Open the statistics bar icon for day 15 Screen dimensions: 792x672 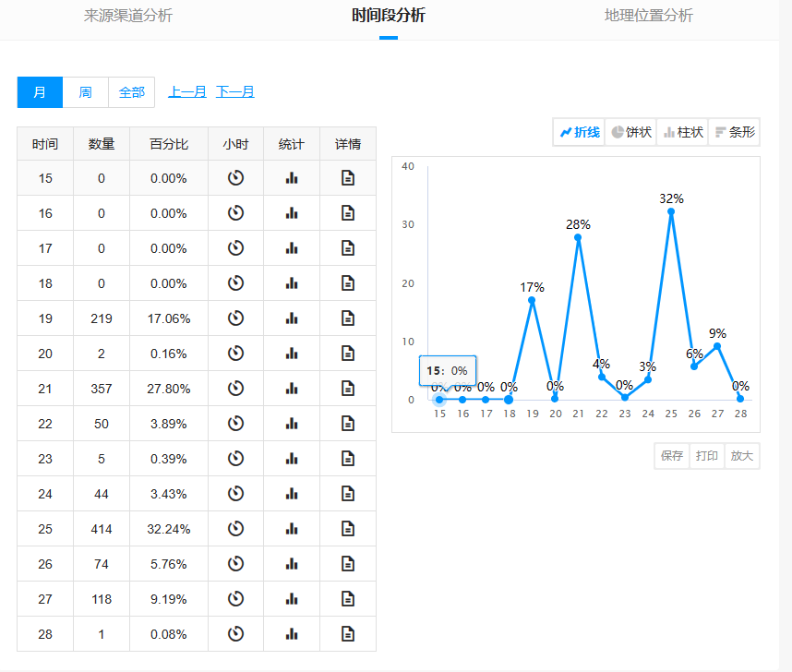[x=292, y=178]
